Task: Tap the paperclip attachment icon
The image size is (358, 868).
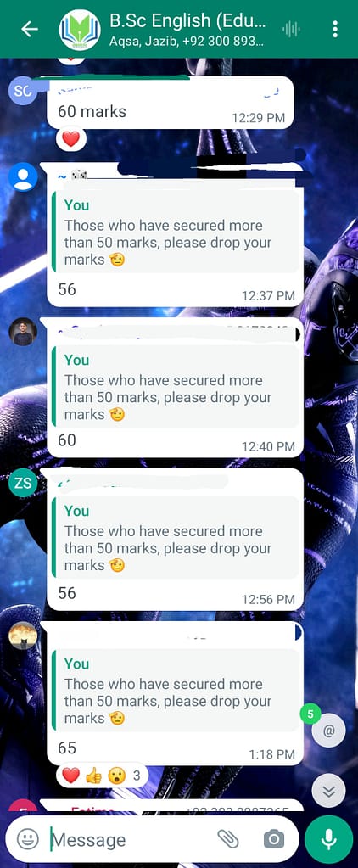Action: (228, 839)
